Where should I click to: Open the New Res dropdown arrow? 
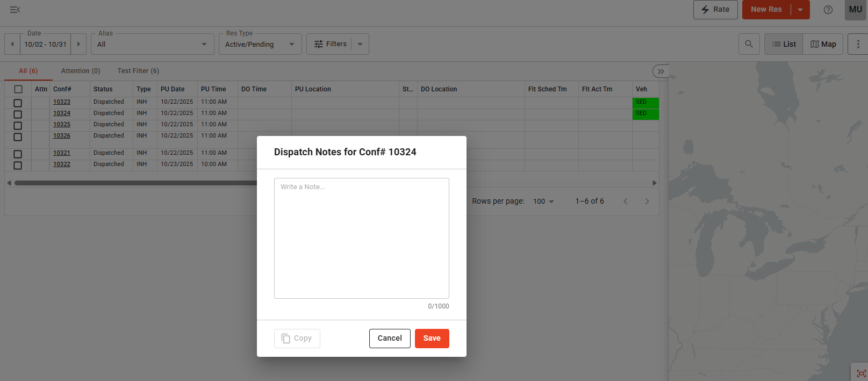pyautogui.click(x=800, y=10)
